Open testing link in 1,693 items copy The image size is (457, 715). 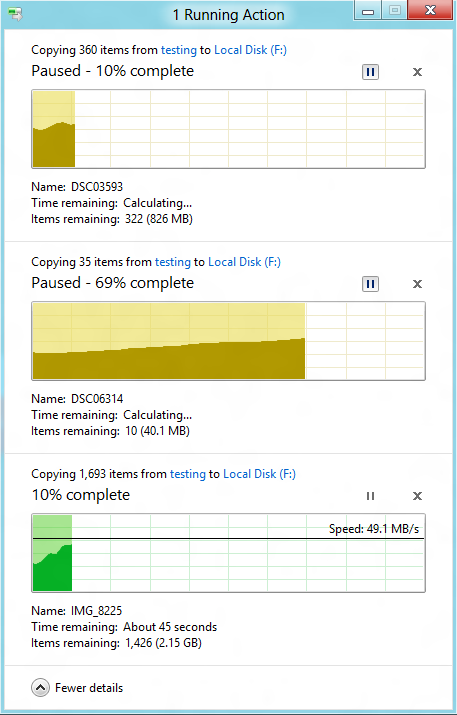point(187,474)
